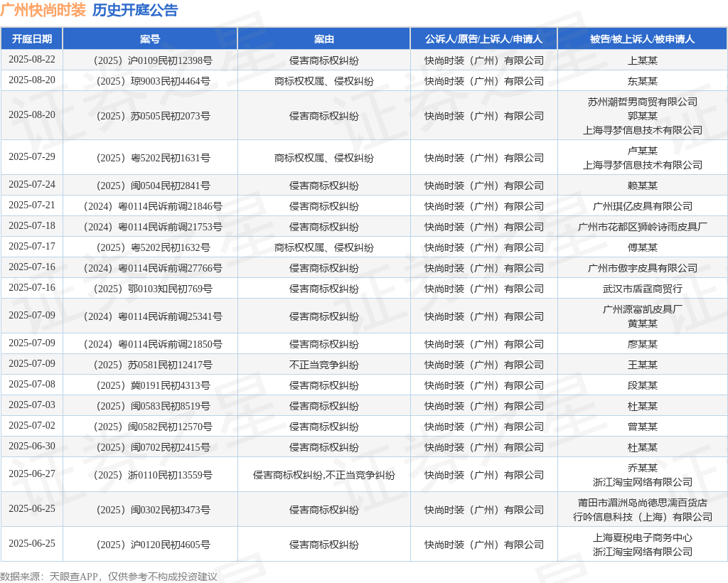Select case number (2025)闽0302民初3473号
728x583 pixels.
153,510
